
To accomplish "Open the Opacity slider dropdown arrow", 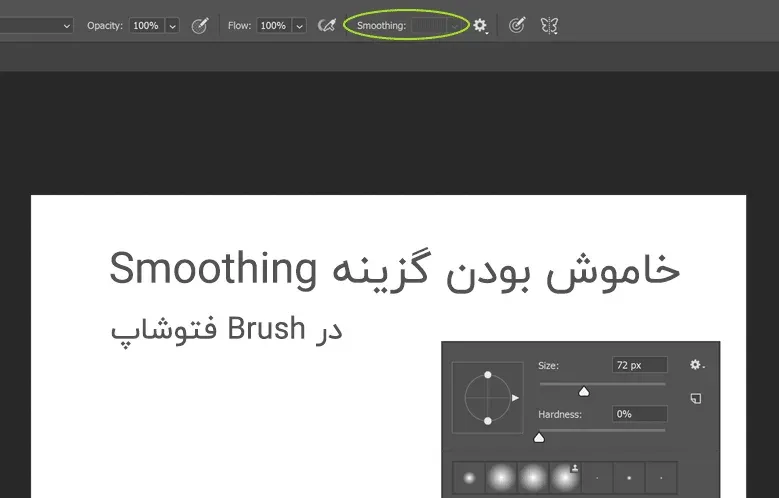I will (x=172, y=26).
